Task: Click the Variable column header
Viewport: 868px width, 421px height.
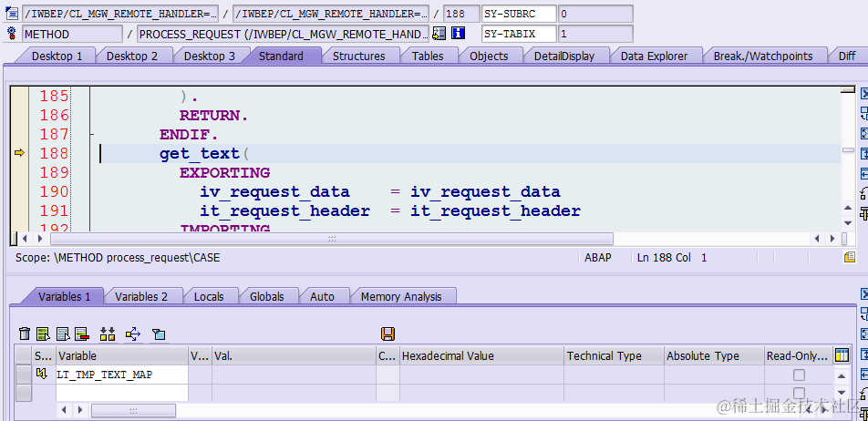Action: tap(122, 355)
